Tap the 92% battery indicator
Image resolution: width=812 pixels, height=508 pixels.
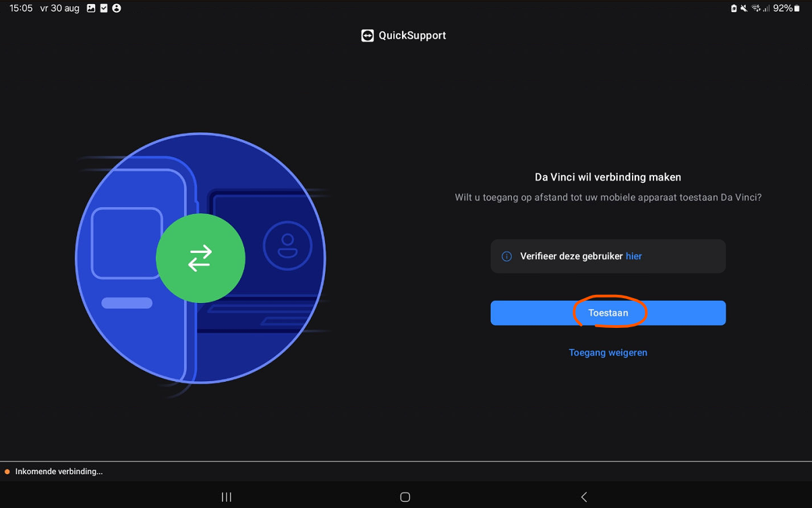[786, 9]
